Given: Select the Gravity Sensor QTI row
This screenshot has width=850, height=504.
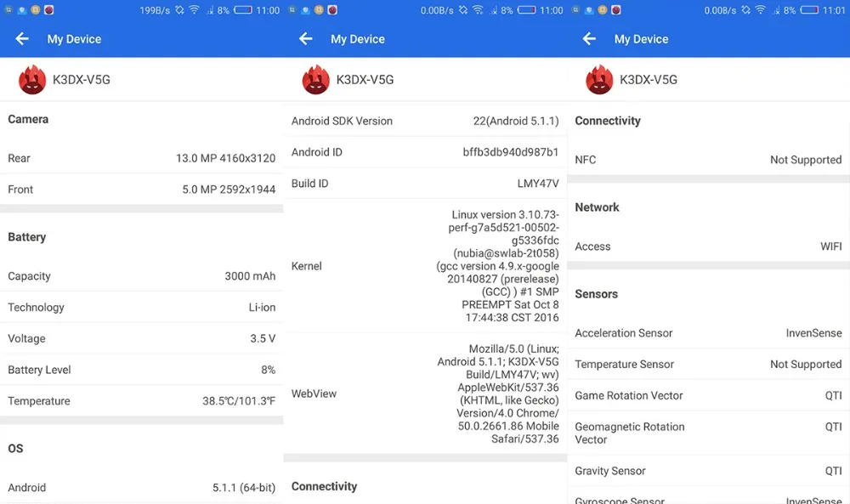Looking at the screenshot, I should [709, 471].
